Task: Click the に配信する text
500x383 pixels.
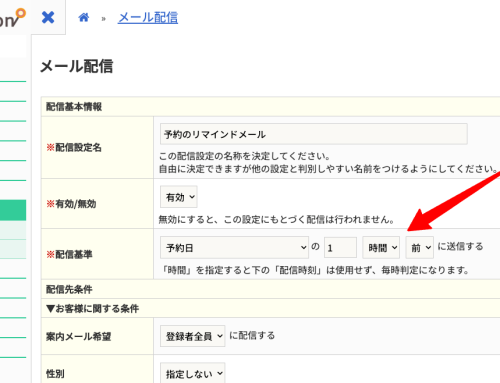Action: (252, 335)
